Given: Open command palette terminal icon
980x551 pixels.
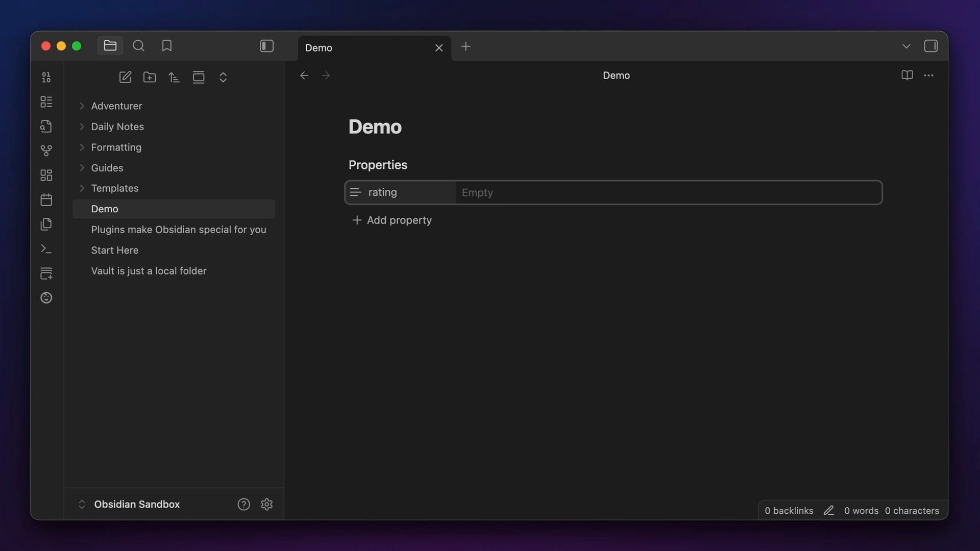Looking at the screenshot, I should click(46, 248).
